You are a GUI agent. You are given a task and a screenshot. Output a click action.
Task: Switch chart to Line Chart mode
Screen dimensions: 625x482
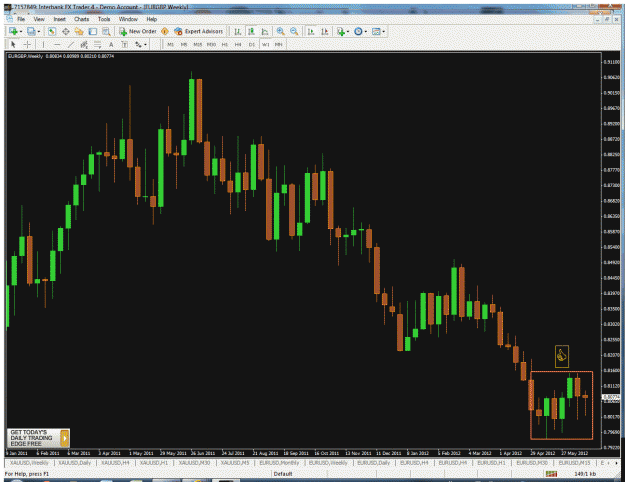[x=264, y=31]
